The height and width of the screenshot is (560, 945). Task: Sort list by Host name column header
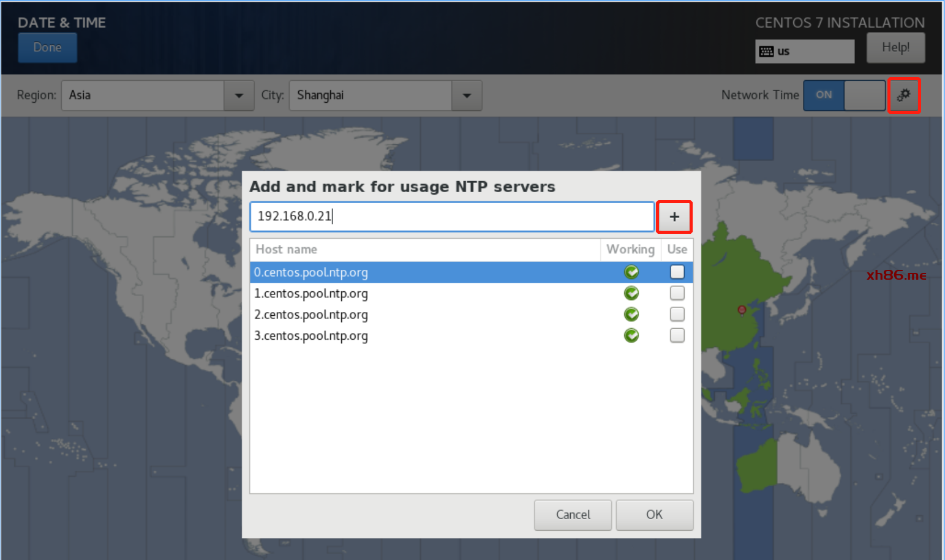point(286,250)
